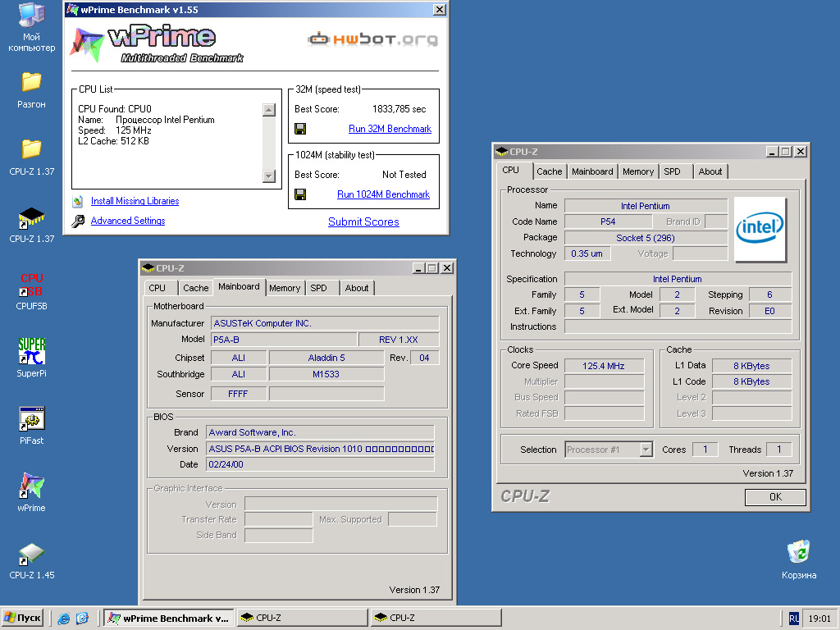Click the title bar icon of CPU-Z processor window
The width and height of the screenshot is (840, 630).
(502, 152)
